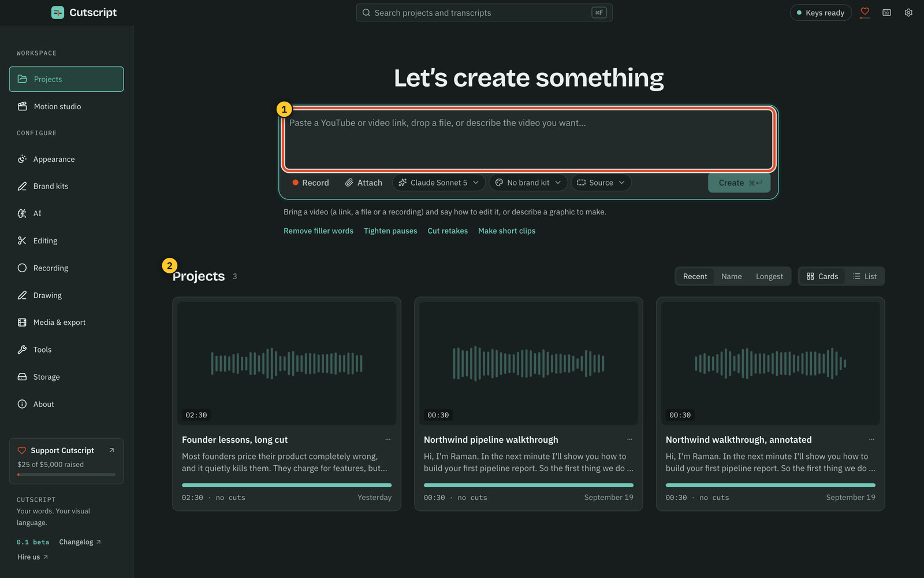The image size is (924, 578).
Task: Click the heart icon in top bar
Action: click(x=865, y=12)
